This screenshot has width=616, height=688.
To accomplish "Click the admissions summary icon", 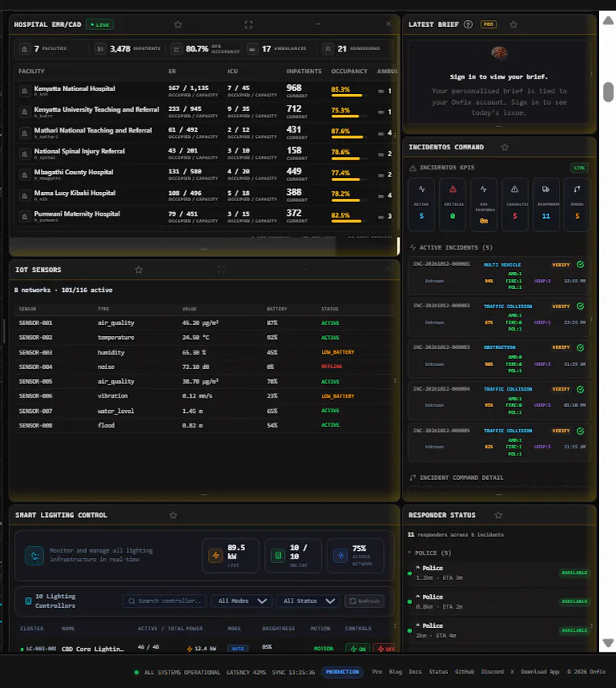I will [x=328, y=49].
